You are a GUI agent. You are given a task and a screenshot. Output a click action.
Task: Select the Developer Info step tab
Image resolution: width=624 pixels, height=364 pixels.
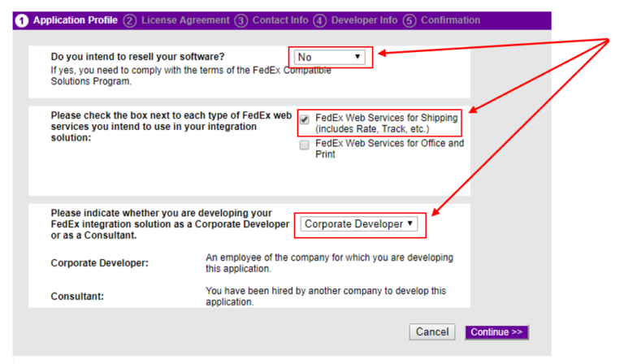(x=364, y=20)
